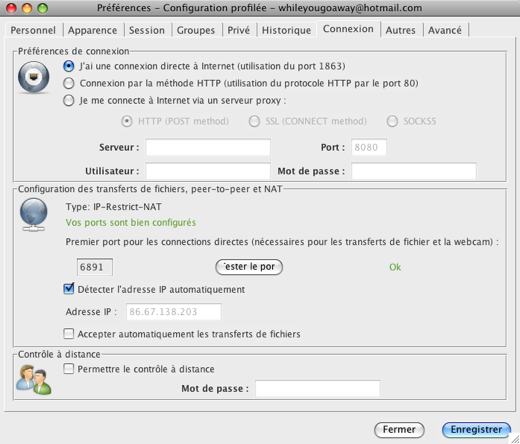Click the proxy Port field showing 8080
Image resolution: width=520 pixels, height=444 pixels.
369,147
